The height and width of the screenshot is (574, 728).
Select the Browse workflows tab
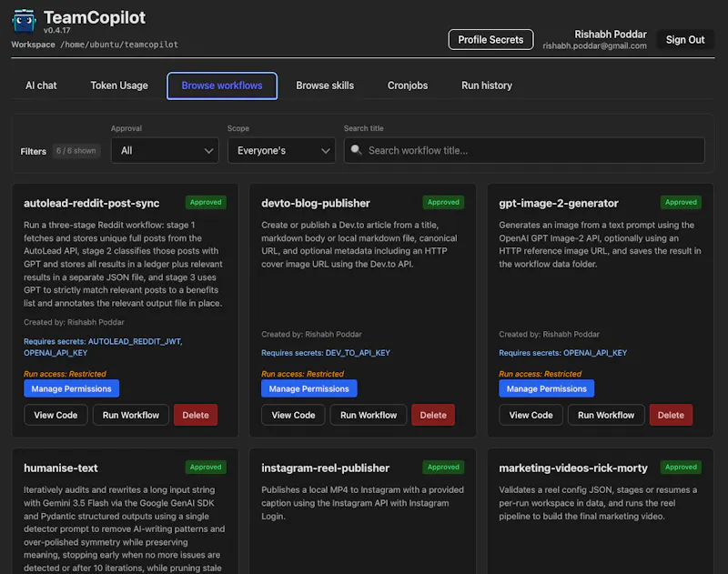point(222,86)
